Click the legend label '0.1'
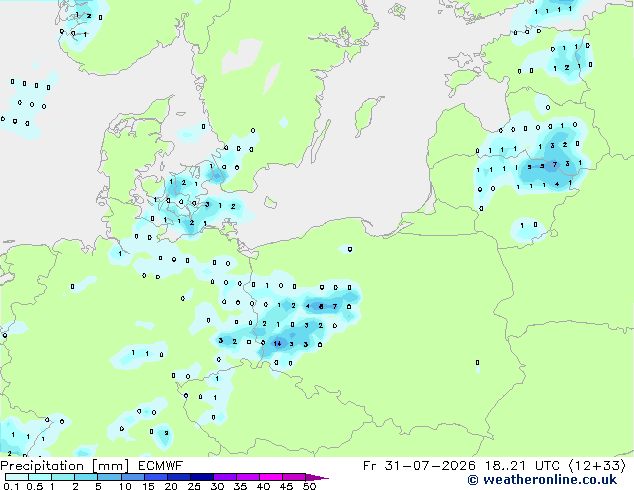 [11, 486]
